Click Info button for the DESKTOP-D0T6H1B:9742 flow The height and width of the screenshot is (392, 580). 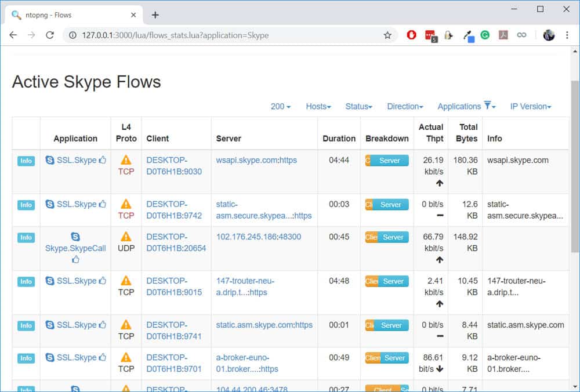click(x=26, y=205)
